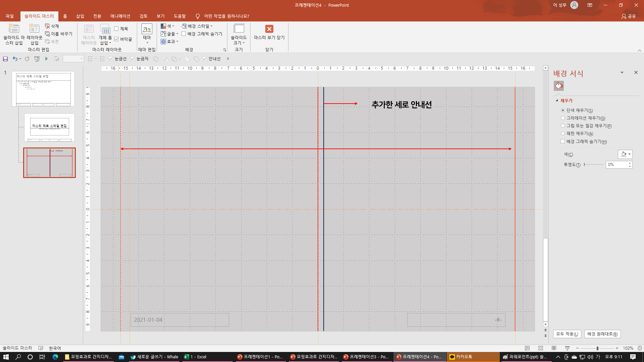
Task: Click the Undo arrow icon
Action: pyautogui.click(x=15, y=59)
